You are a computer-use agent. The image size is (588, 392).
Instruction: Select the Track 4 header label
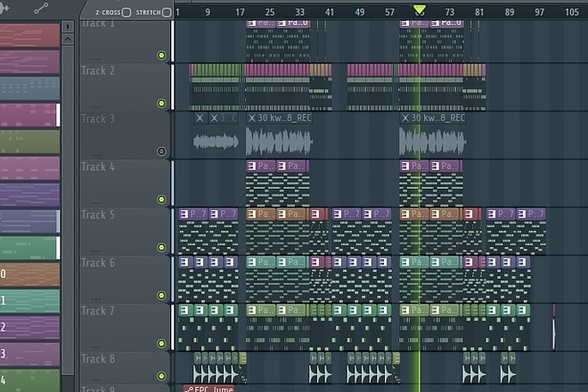(x=98, y=167)
